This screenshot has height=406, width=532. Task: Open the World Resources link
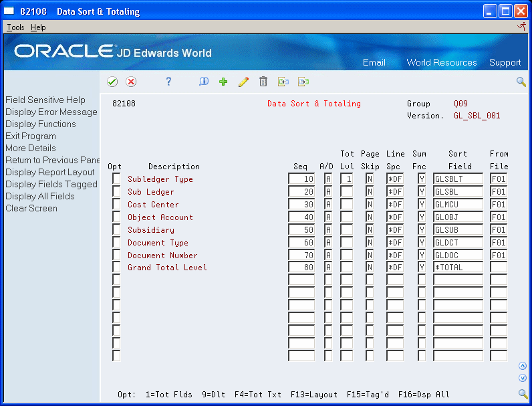441,62
